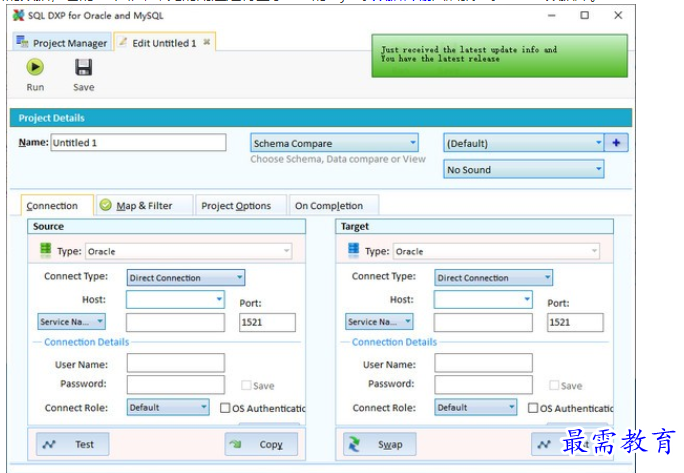Image resolution: width=684 pixels, height=473 pixels.
Task: Click the green update notification banner
Action: tap(499, 56)
